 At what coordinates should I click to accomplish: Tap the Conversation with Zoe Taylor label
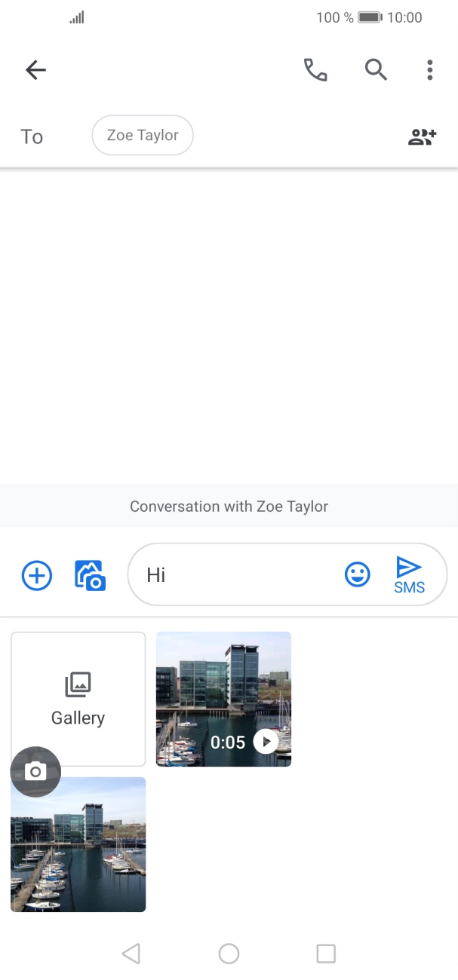(229, 507)
